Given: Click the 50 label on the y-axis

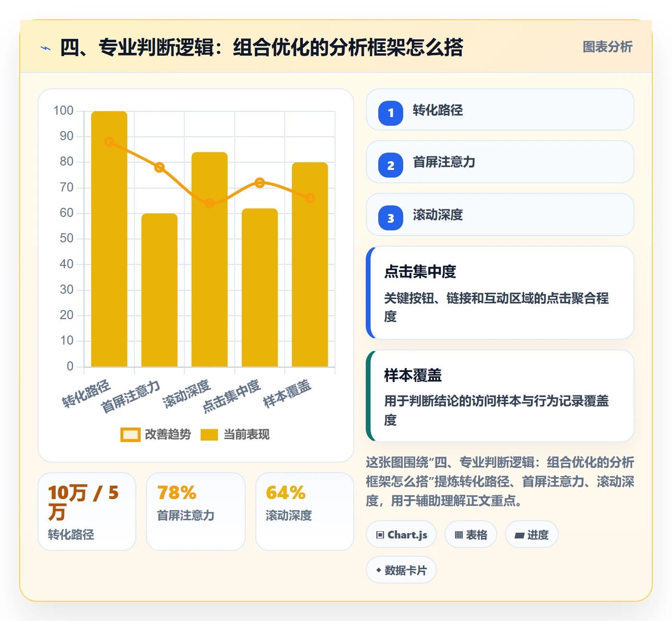Looking at the screenshot, I should point(67,239).
